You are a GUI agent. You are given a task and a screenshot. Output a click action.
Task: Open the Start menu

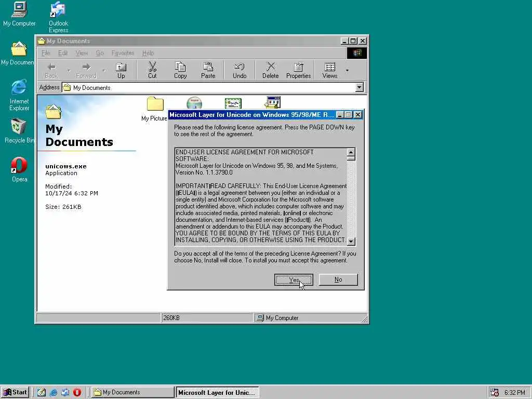15,392
